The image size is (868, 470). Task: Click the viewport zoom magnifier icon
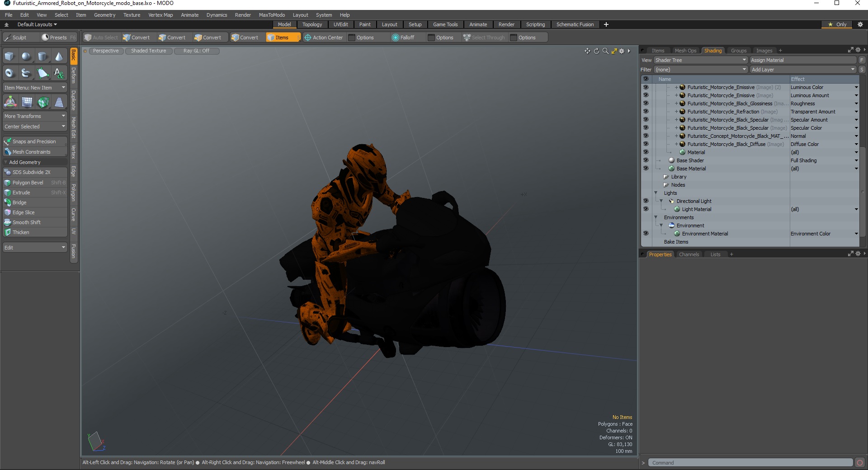(x=605, y=51)
